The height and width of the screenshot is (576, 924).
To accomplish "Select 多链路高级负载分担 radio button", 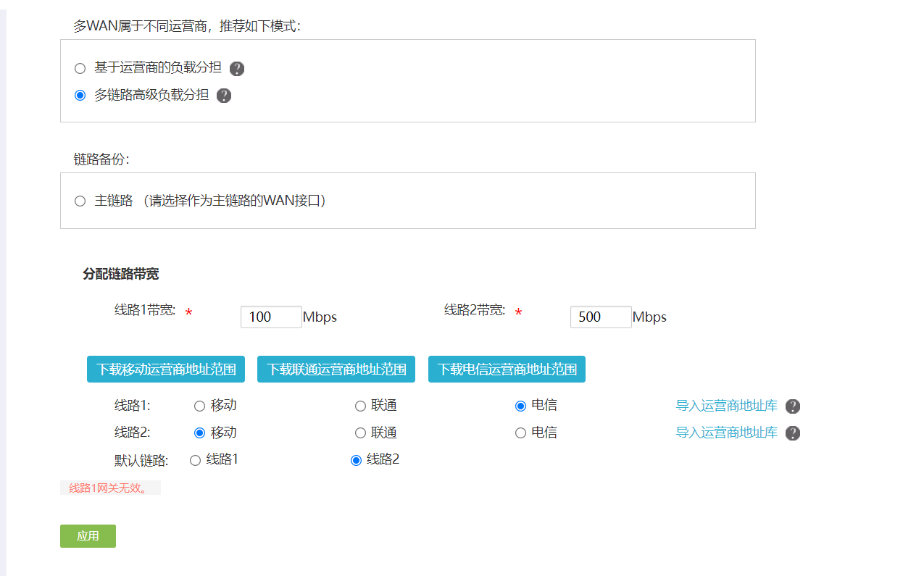I will [x=80, y=95].
